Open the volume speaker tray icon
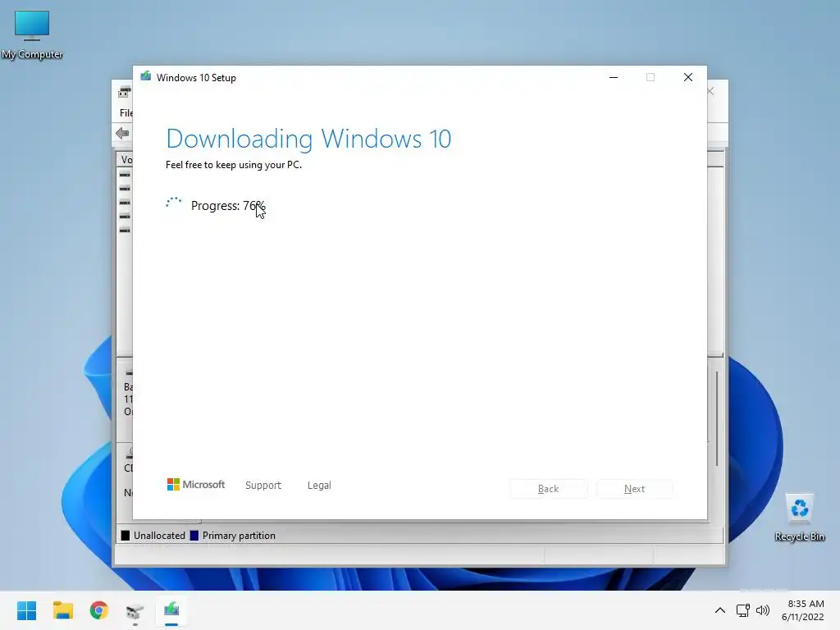 [x=762, y=610]
